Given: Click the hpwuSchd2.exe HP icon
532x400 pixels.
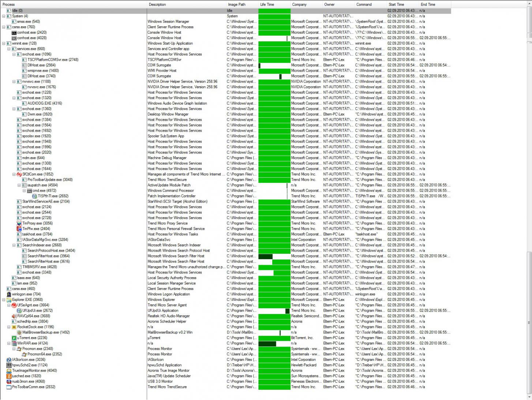Looking at the screenshot, I should [x=9, y=365].
